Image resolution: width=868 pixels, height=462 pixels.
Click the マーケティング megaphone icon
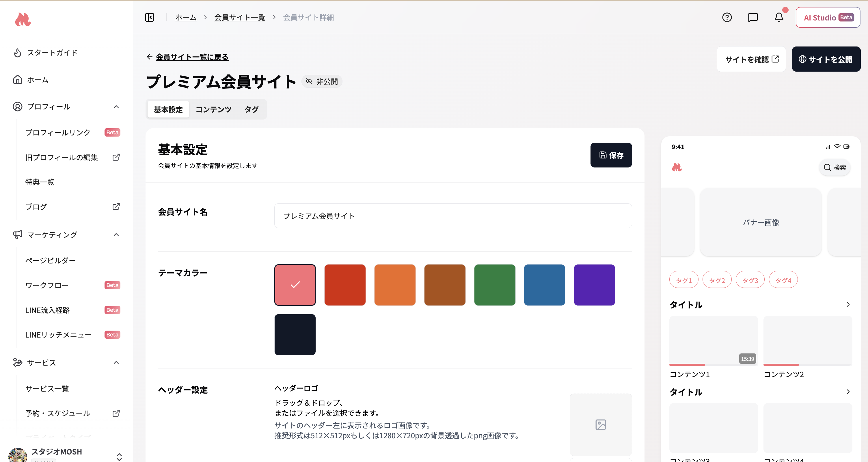18,234
